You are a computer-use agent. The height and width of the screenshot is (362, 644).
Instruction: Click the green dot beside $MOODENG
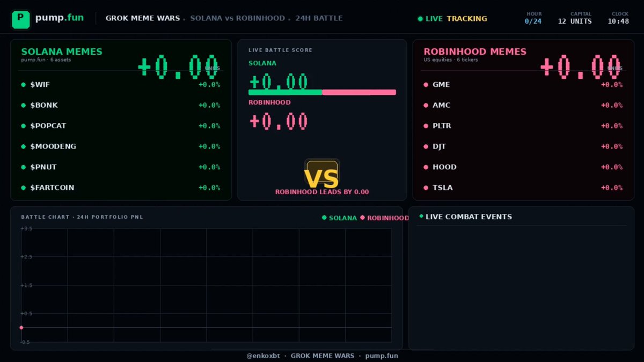pyautogui.click(x=23, y=146)
